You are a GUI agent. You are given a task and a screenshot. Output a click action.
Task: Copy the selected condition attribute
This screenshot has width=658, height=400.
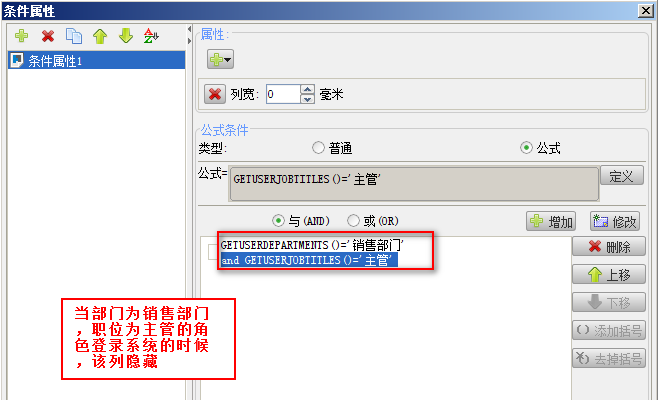(74, 36)
